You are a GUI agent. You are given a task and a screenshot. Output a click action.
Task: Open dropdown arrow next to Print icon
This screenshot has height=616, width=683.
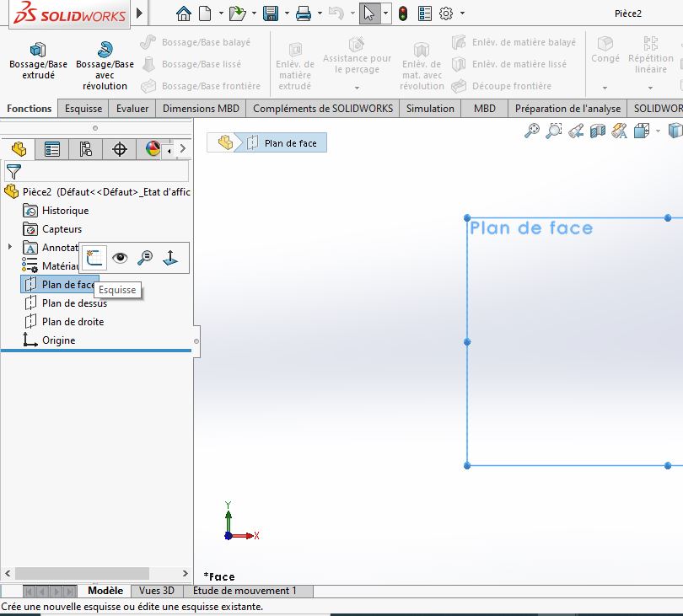coord(320,13)
